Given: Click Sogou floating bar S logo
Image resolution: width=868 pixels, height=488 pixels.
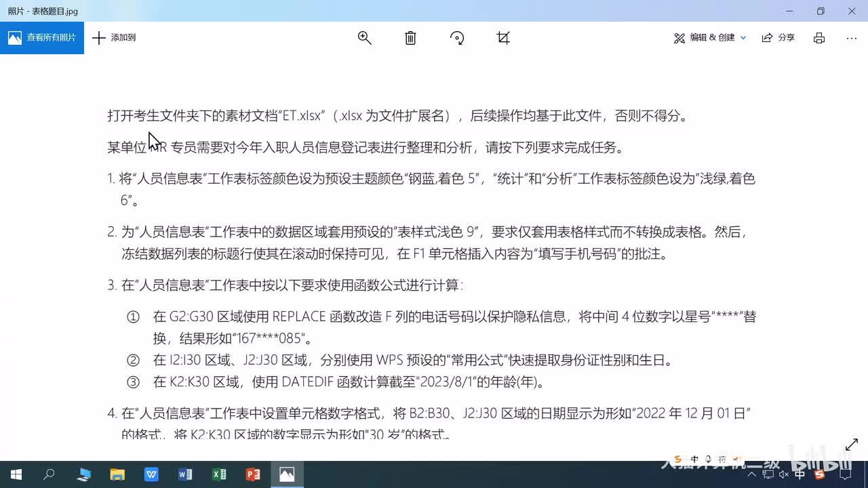Looking at the screenshot, I should click(x=677, y=459).
